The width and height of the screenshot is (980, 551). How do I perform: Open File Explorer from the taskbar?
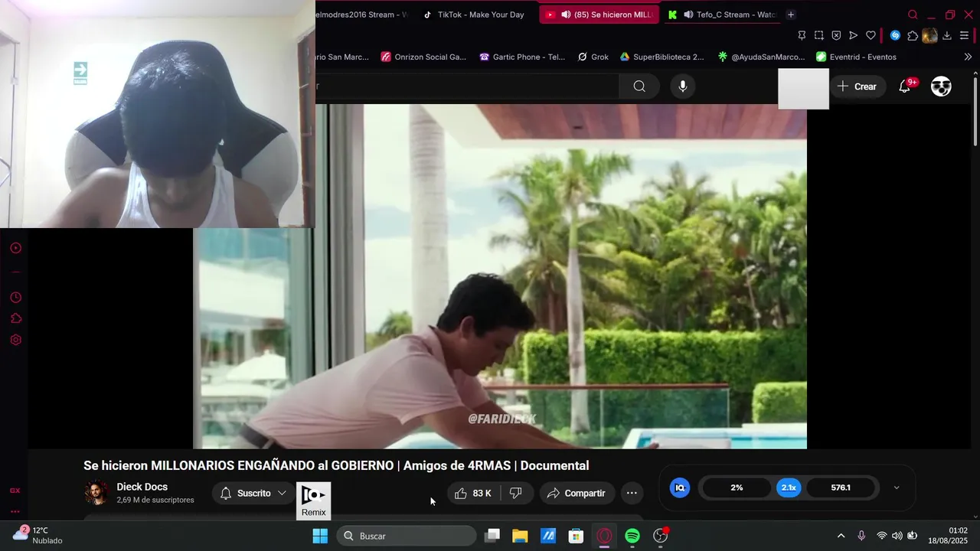click(x=520, y=536)
